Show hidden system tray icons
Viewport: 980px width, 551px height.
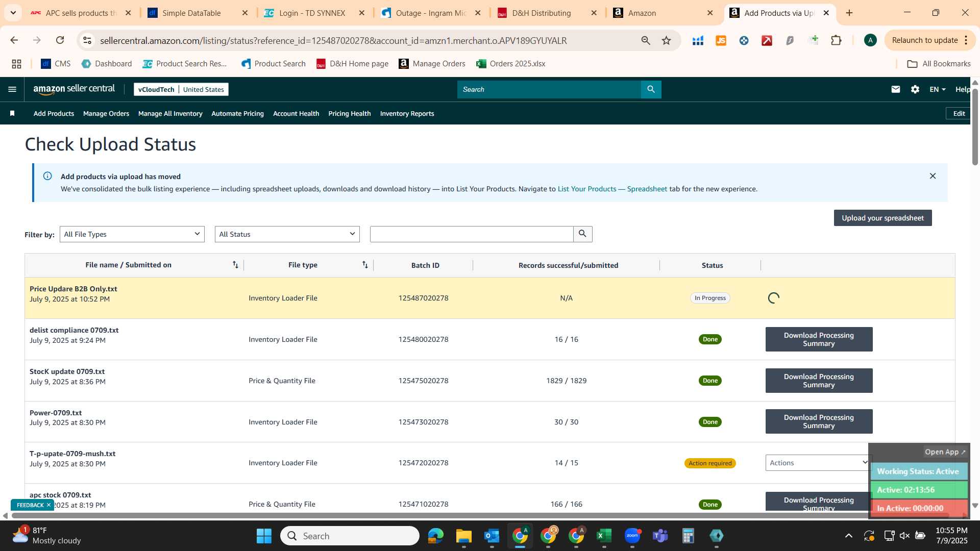coord(848,536)
